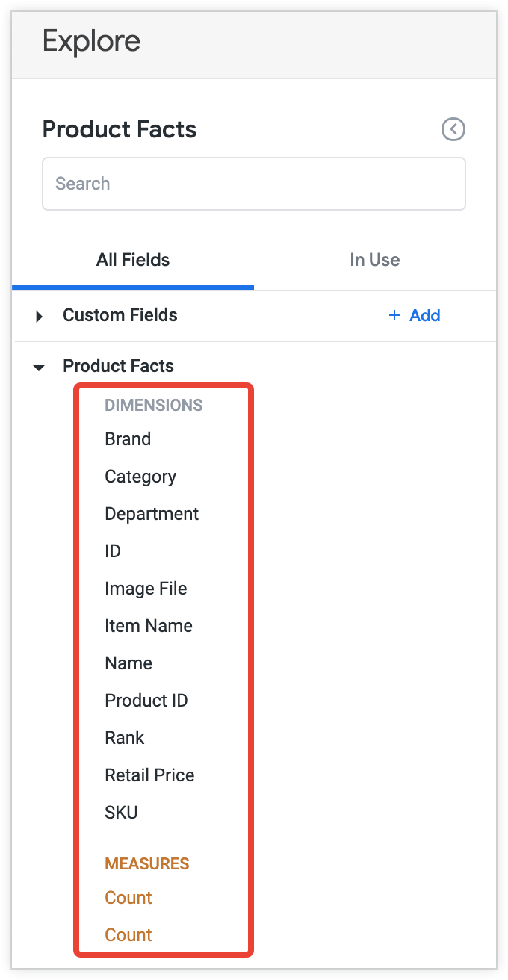Collapse the field picker panel via the chevron icon
Image resolution: width=508 pixels, height=980 pixels.
[x=453, y=129]
